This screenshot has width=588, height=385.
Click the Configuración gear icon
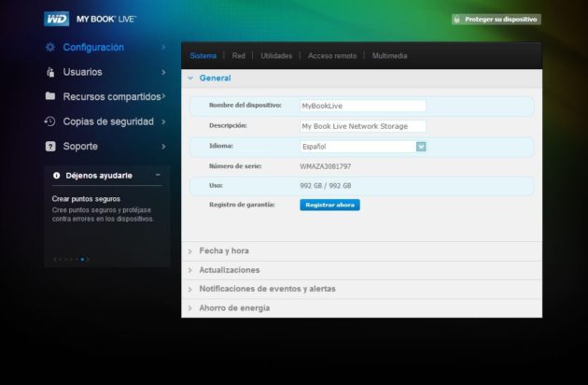coord(50,47)
